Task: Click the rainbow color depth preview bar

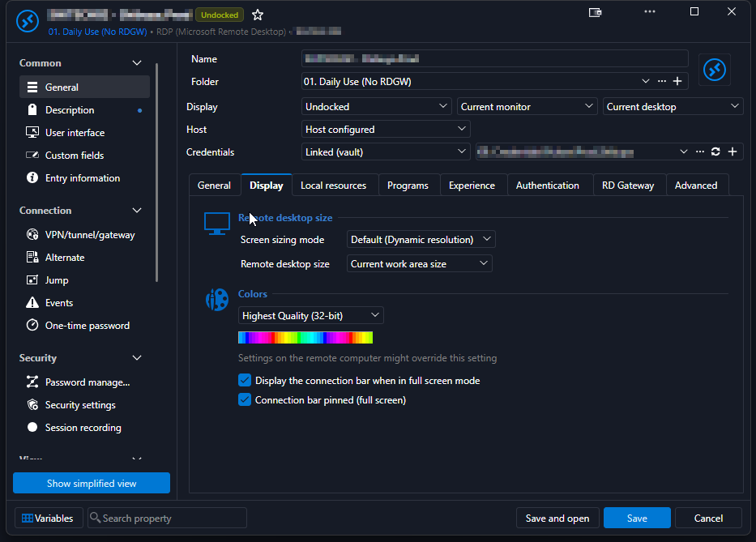Action: click(305, 338)
